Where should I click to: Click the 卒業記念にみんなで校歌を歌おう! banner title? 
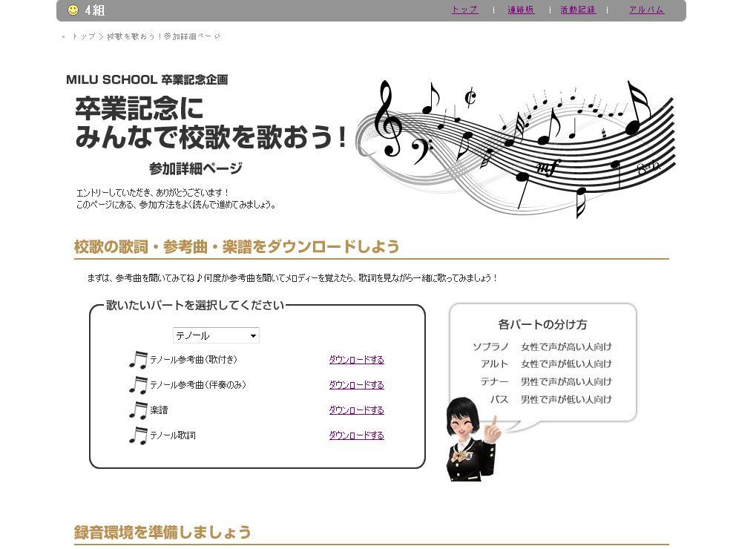click(x=211, y=123)
